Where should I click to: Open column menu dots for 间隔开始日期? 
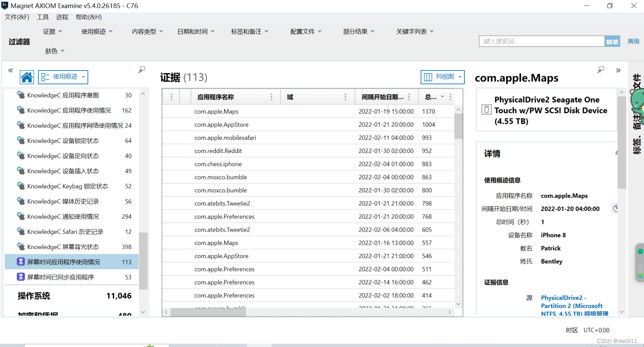pos(409,97)
